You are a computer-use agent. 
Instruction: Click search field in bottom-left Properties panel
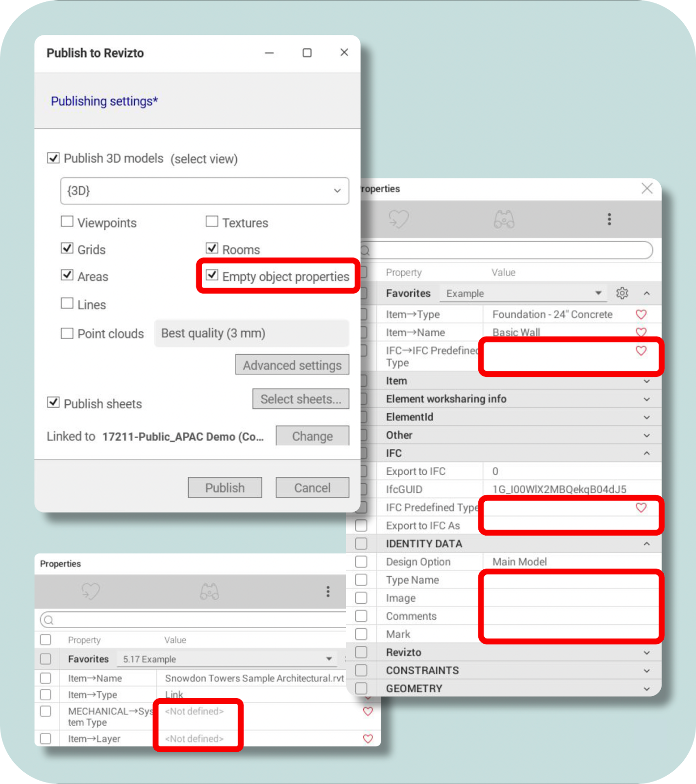193,620
